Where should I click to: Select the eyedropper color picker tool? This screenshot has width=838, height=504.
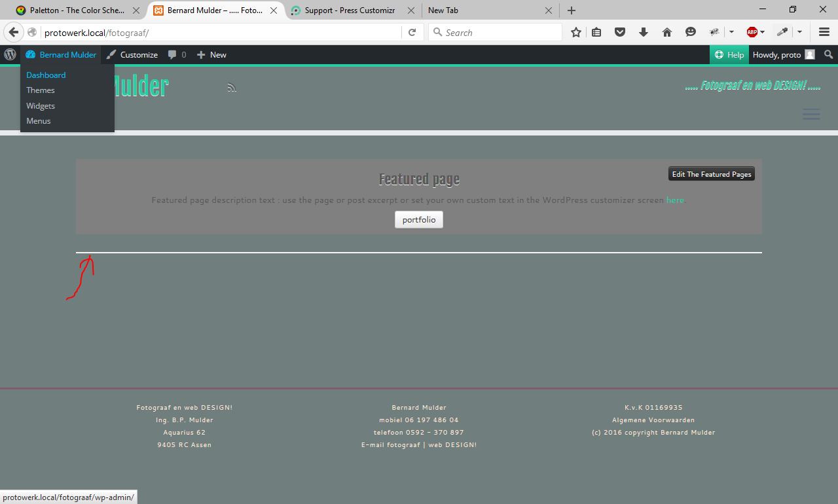pos(782,32)
